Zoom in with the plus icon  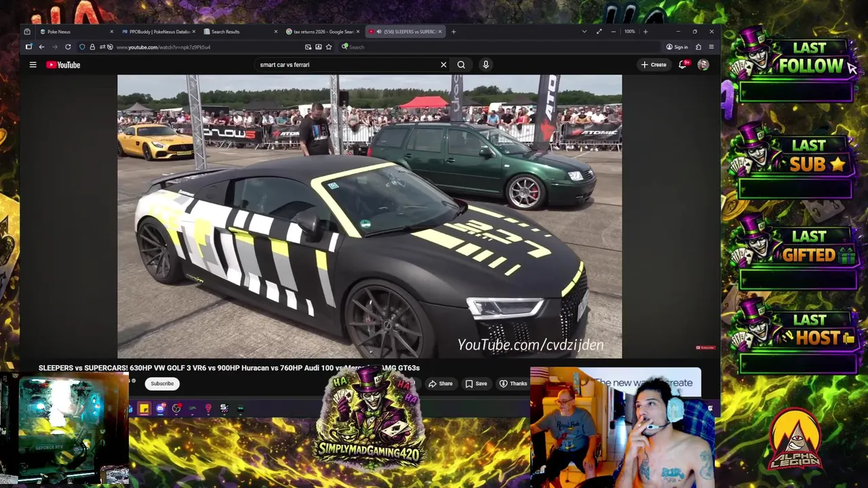point(645,31)
